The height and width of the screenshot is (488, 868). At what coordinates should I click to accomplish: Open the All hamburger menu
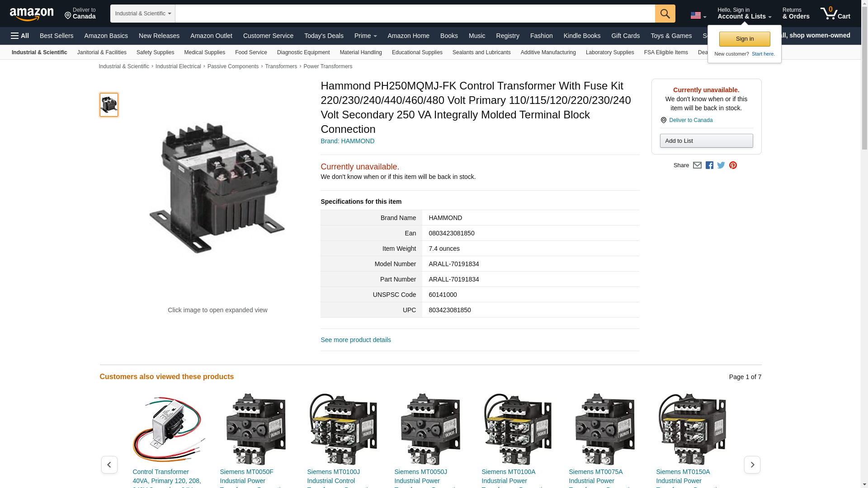pos(20,36)
